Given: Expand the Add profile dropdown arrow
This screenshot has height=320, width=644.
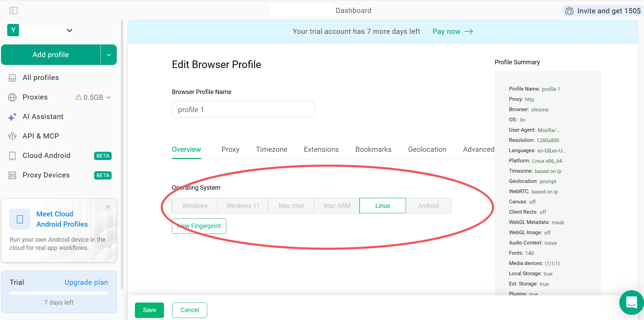Looking at the screenshot, I should (109, 55).
